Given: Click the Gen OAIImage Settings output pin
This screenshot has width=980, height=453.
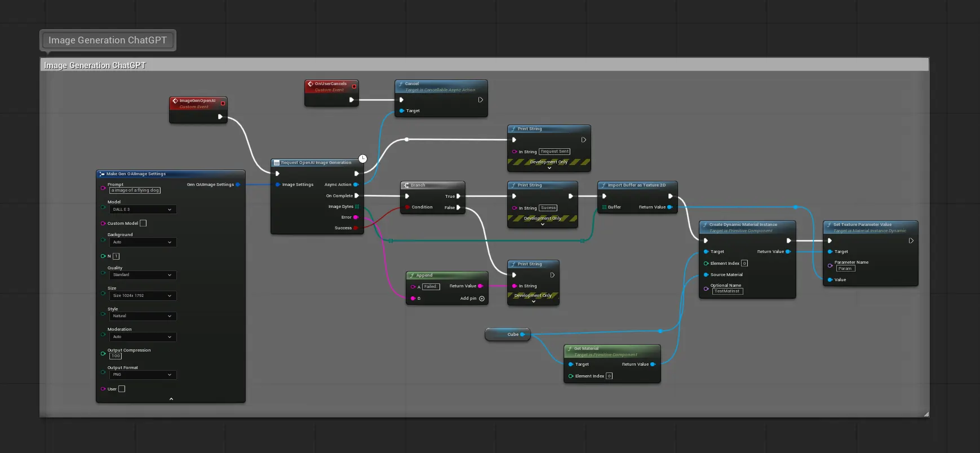Looking at the screenshot, I should coord(237,184).
